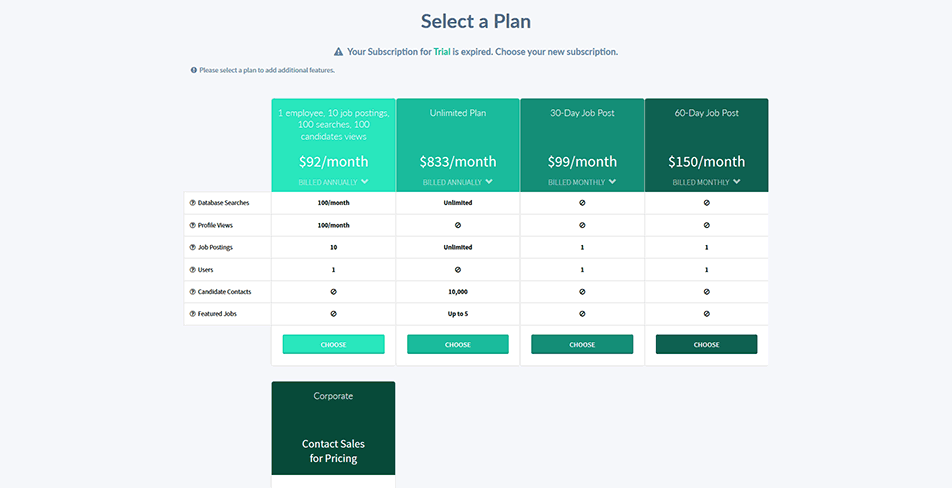This screenshot has height=488, width=952.
Task: Choose the $92/month plan
Action: point(333,344)
